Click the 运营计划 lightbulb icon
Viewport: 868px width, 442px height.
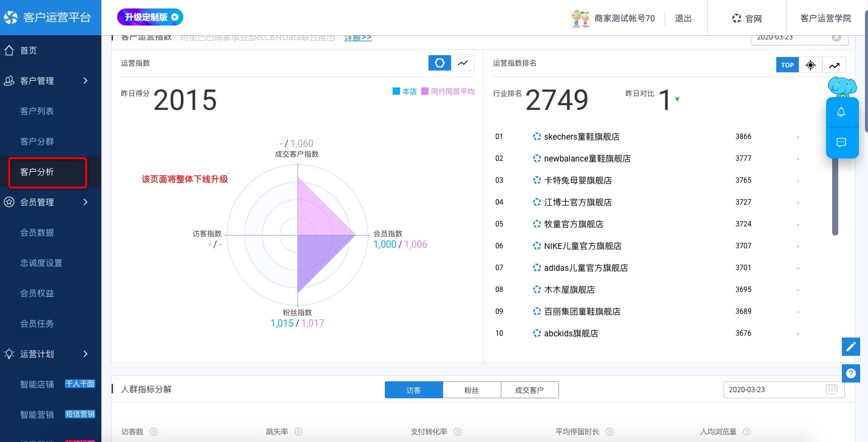(x=9, y=354)
